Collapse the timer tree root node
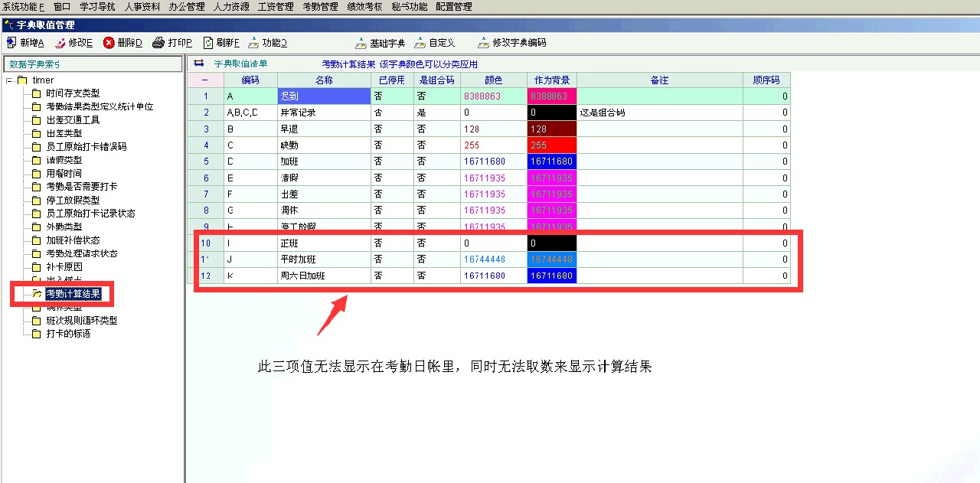The height and width of the screenshot is (483, 980). pos(8,80)
